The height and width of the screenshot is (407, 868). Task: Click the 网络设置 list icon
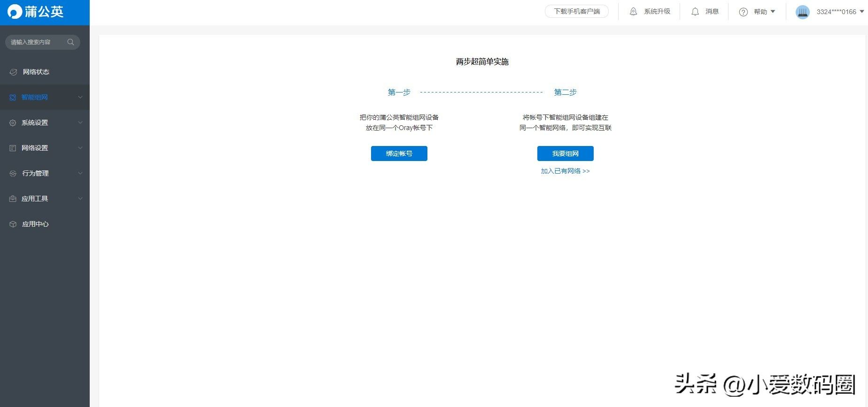pyautogui.click(x=13, y=148)
